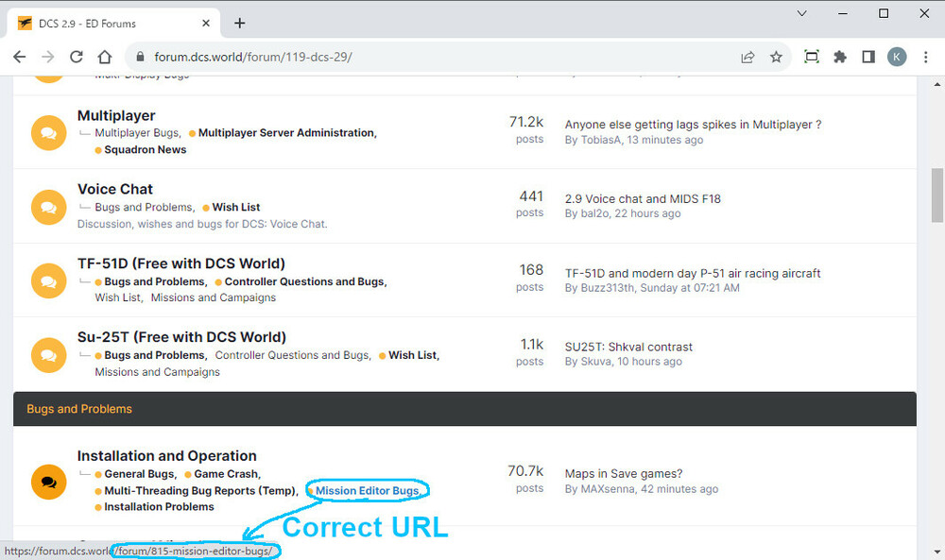Reload the current page

coord(76,57)
